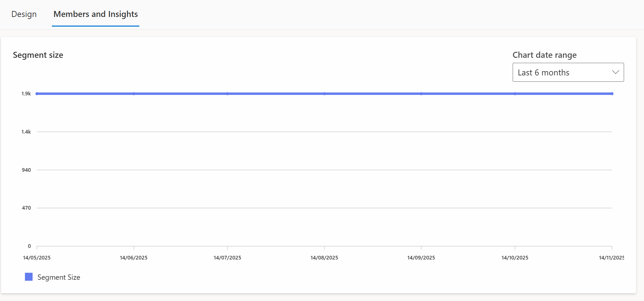Viewport: 644px width, 301px height.
Task: Click the line data point at 14/05/2025
Action: pos(37,94)
